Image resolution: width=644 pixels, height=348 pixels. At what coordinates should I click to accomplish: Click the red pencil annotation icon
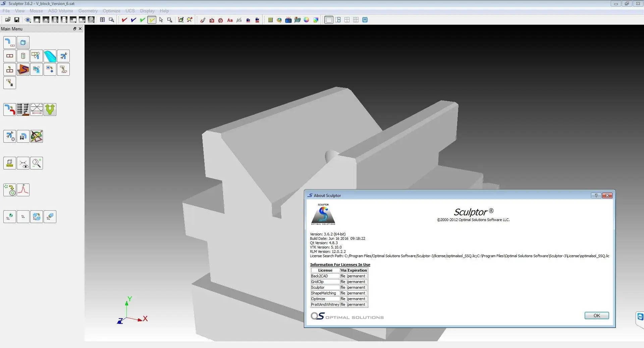(203, 20)
